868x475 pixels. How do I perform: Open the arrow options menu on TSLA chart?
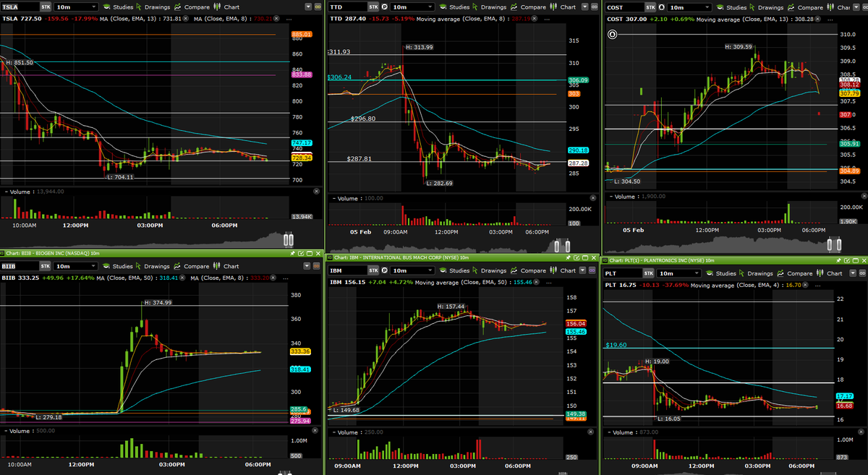308,7
